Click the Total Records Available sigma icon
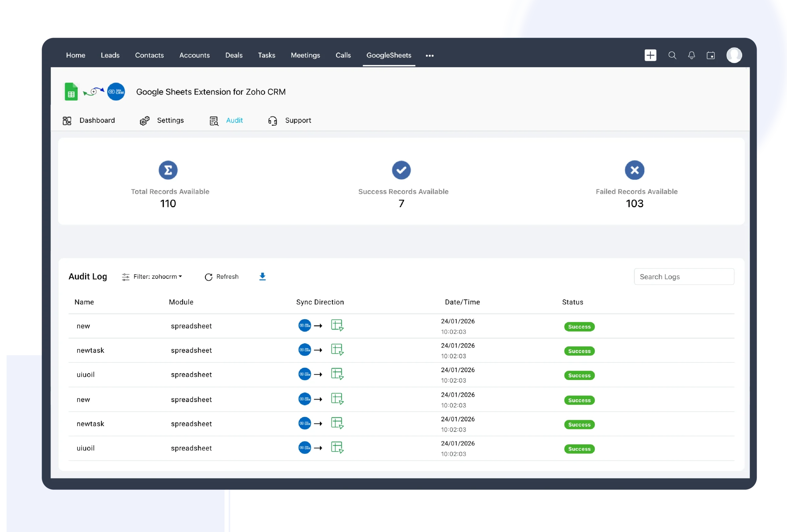Viewport: 787px width, 532px height. 168,170
